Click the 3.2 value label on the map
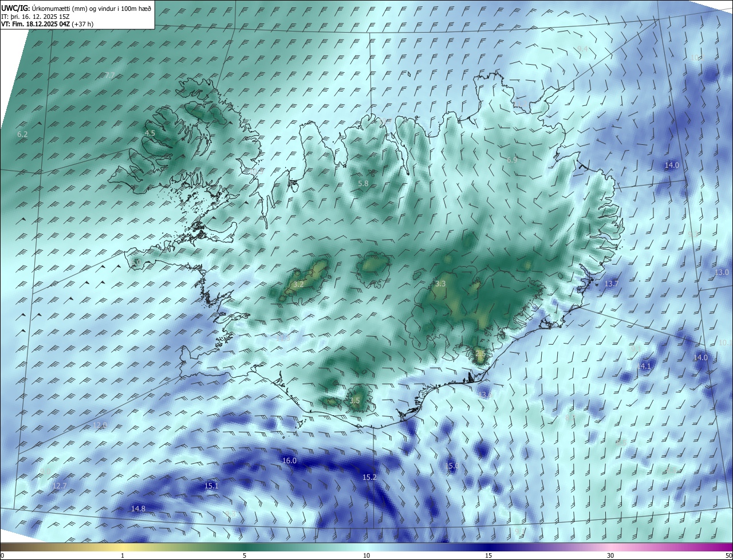This screenshot has width=733, height=560. tap(298, 284)
